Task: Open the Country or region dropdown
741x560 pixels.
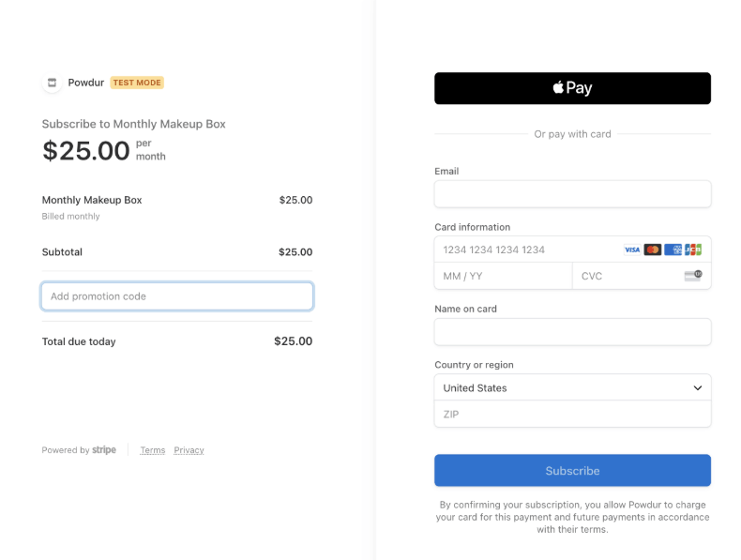Action: [563, 388]
